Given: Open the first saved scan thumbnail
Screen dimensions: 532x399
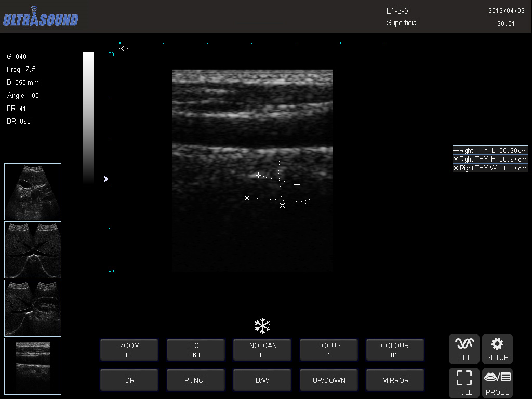Looking at the screenshot, I should (33, 191).
